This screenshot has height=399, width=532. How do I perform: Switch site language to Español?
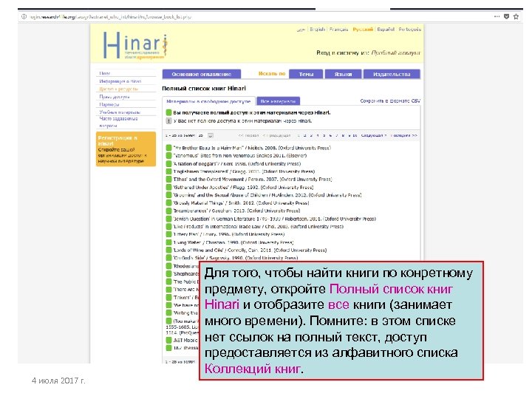pyautogui.click(x=386, y=29)
